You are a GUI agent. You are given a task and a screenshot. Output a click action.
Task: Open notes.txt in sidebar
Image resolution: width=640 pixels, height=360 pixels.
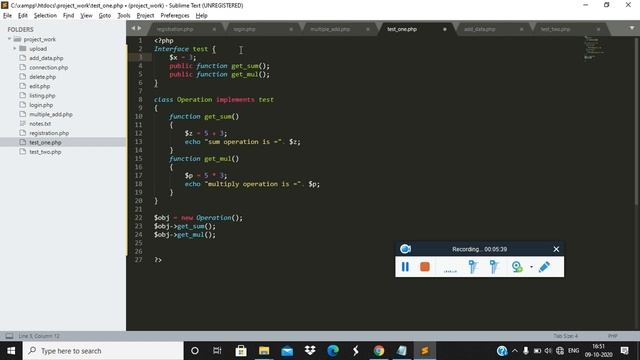click(40, 124)
